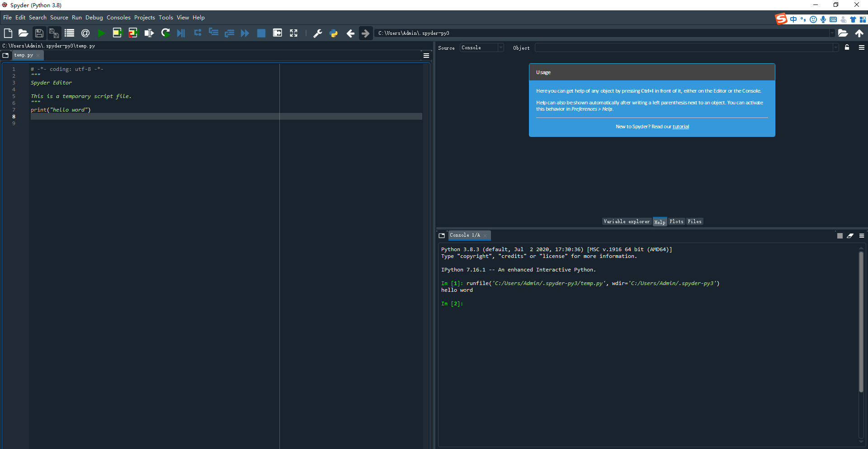Viewport: 868px width, 449px height.
Task: Open the Search menu
Action: (38, 17)
